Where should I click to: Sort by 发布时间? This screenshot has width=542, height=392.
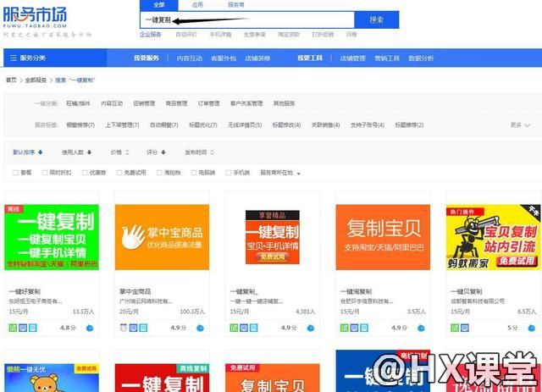(199, 152)
